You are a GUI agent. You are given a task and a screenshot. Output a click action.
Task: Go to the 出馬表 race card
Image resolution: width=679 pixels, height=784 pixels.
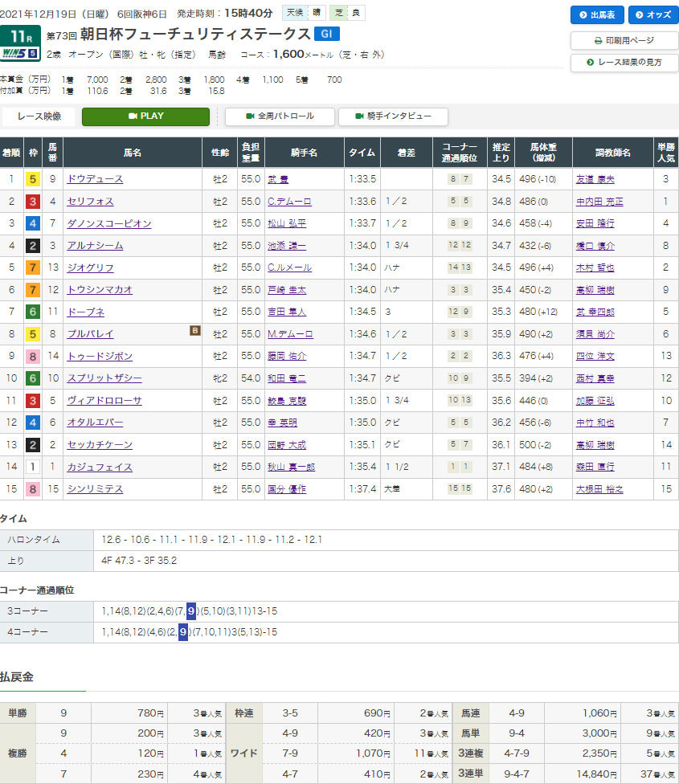pyautogui.click(x=597, y=14)
